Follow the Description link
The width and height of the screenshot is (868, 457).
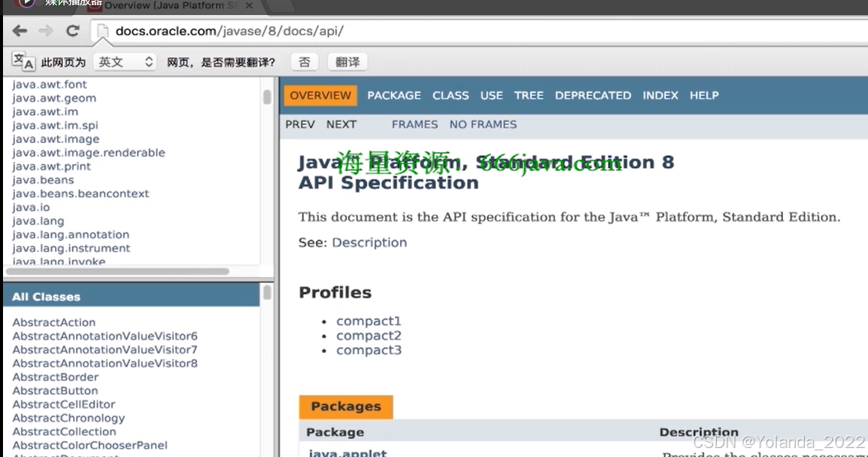pyautogui.click(x=369, y=242)
